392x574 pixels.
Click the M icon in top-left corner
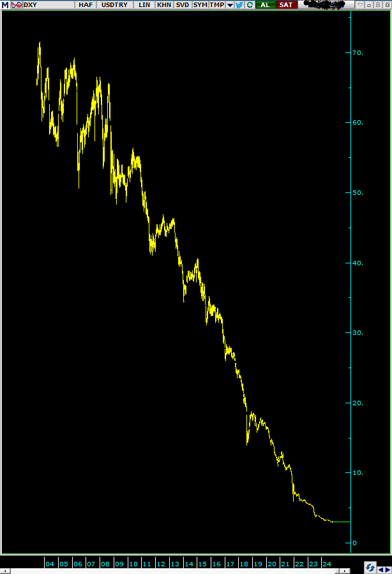click(x=6, y=4)
